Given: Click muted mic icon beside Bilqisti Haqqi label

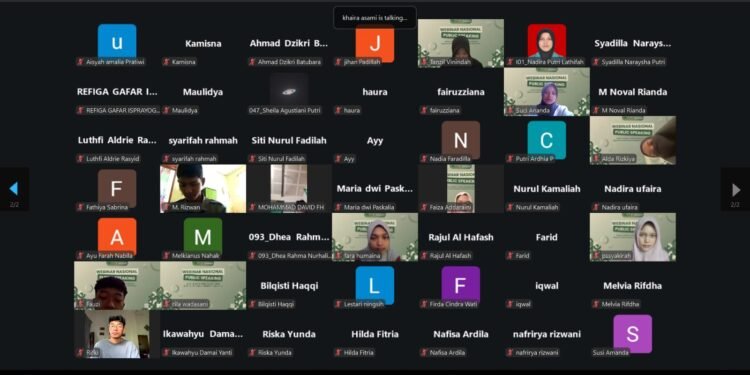Looking at the screenshot, I should pos(252,304).
